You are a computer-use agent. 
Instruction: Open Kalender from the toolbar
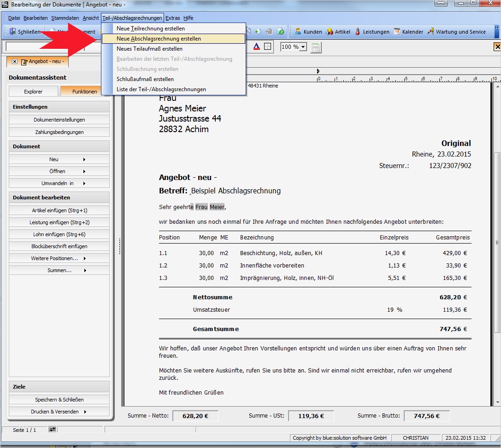409,32
